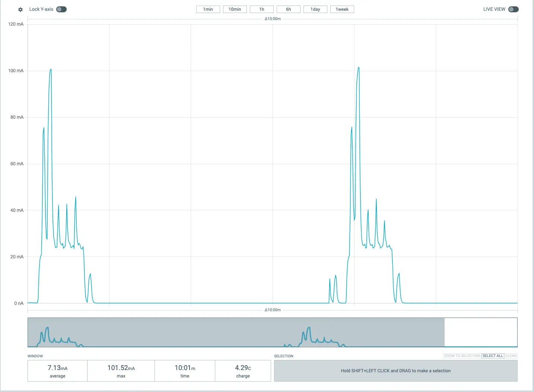Click the 4.29 C charge readout
Image resolution: width=534 pixels, height=392 pixels.
tap(243, 371)
